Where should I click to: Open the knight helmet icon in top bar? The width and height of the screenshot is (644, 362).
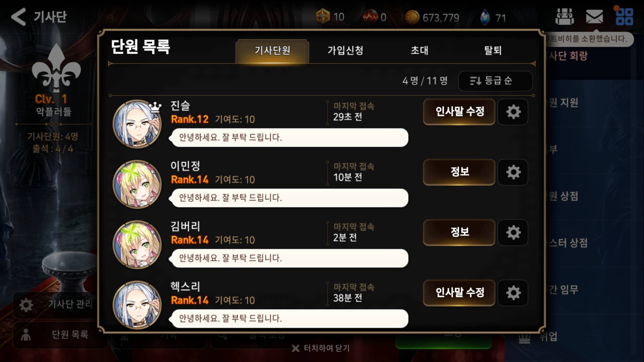click(x=565, y=17)
